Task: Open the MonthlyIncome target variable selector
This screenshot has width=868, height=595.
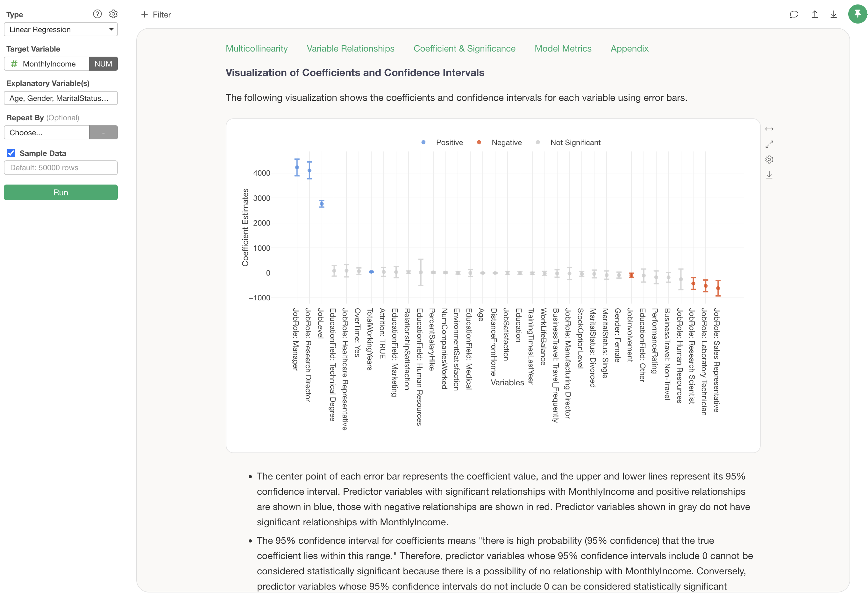Action: tap(47, 64)
